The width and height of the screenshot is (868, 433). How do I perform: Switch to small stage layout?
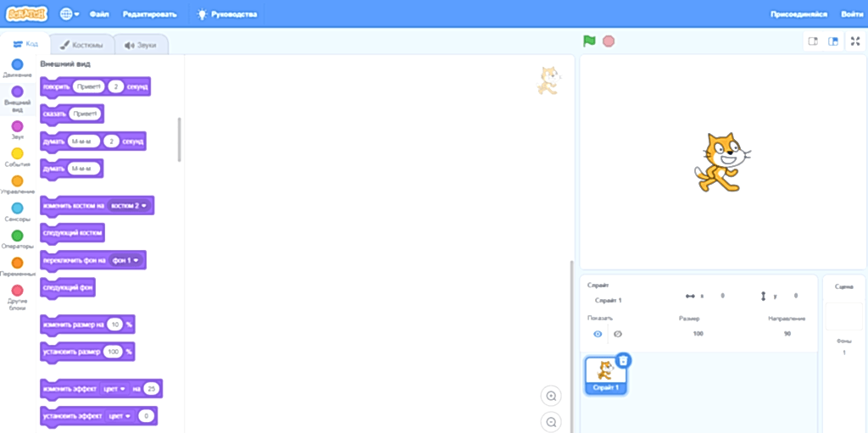click(813, 41)
